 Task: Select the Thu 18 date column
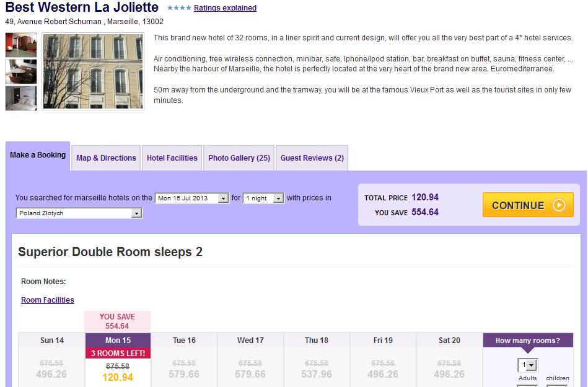[317, 340]
